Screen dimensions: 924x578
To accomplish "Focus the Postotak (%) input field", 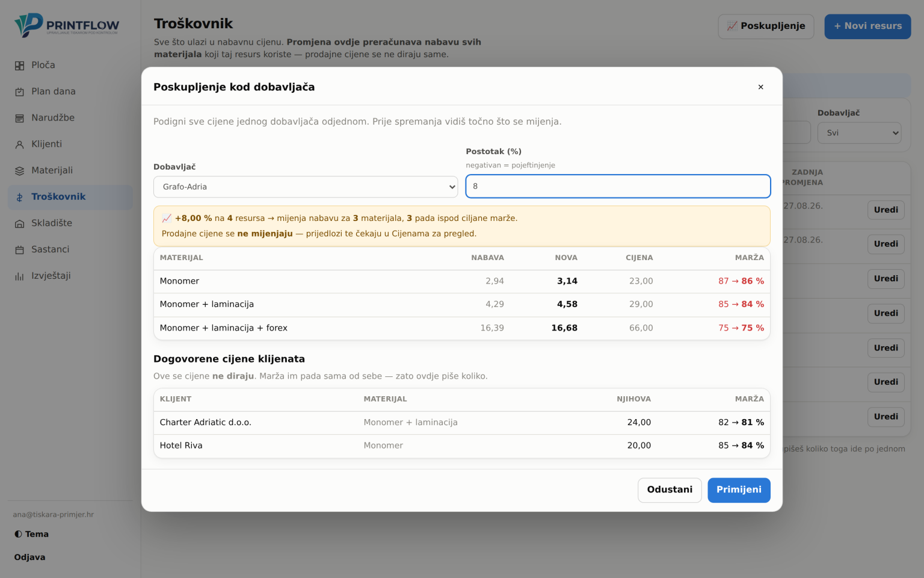I will (618, 186).
